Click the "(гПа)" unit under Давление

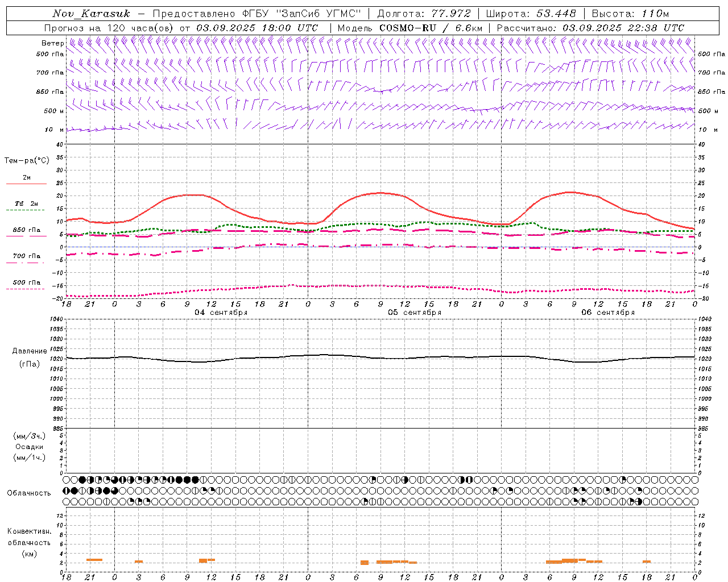coord(30,364)
